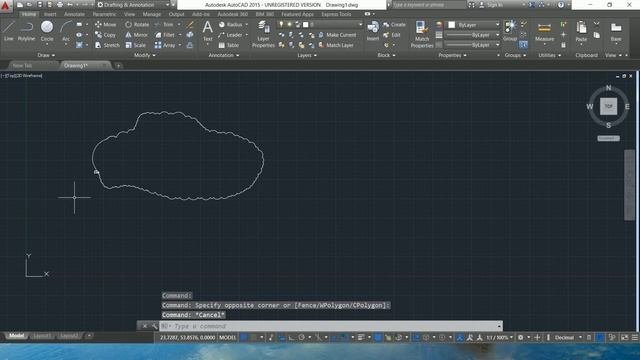640x360 pixels.
Task: Click the Paste clipboard icon
Action: [x=581, y=31]
